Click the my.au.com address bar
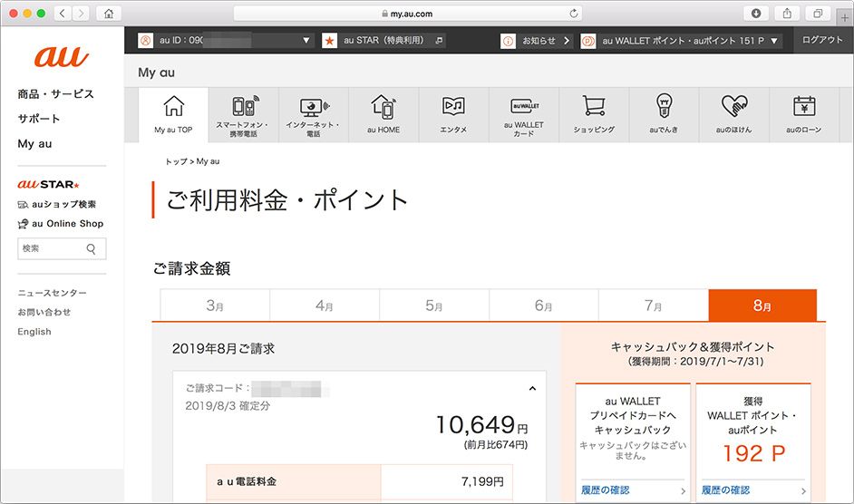This screenshot has width=854, height=504. pyautogui.click(x=407, y=14)
